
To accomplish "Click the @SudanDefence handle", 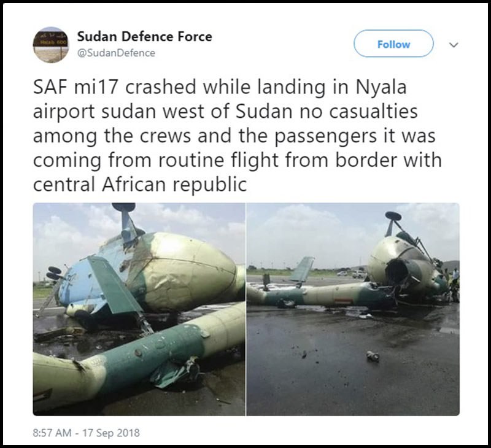I will [117, 53].
